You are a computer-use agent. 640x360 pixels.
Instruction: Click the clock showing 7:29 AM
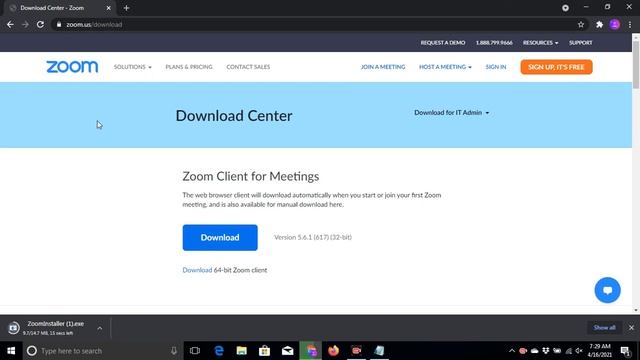[600, 351]
